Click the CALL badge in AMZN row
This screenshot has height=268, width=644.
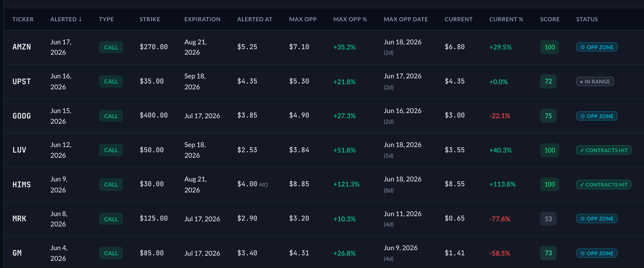click(111, 47)
